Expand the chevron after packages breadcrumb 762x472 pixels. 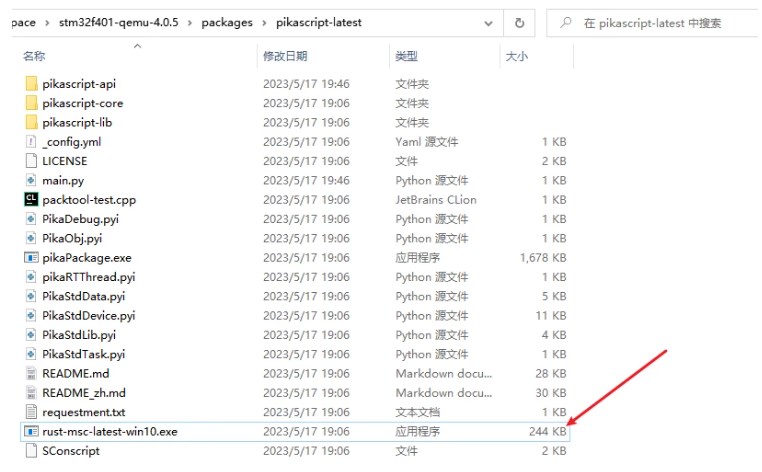pyautogui.click(x=264, y=23)
